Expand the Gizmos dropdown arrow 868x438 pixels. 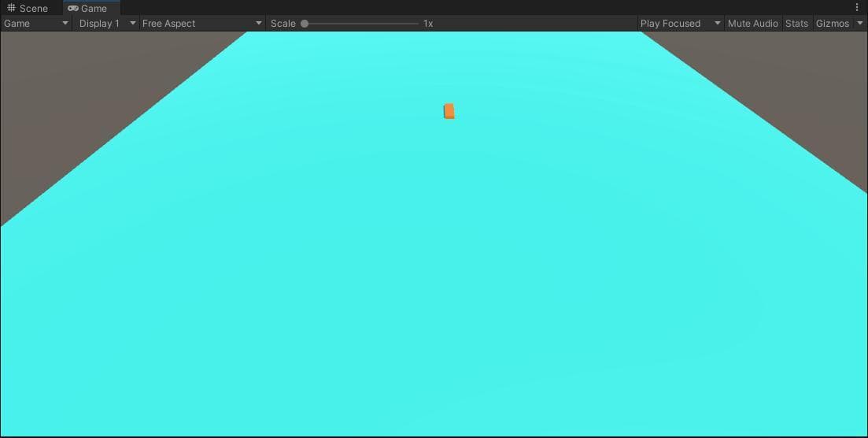coord(859,24)
